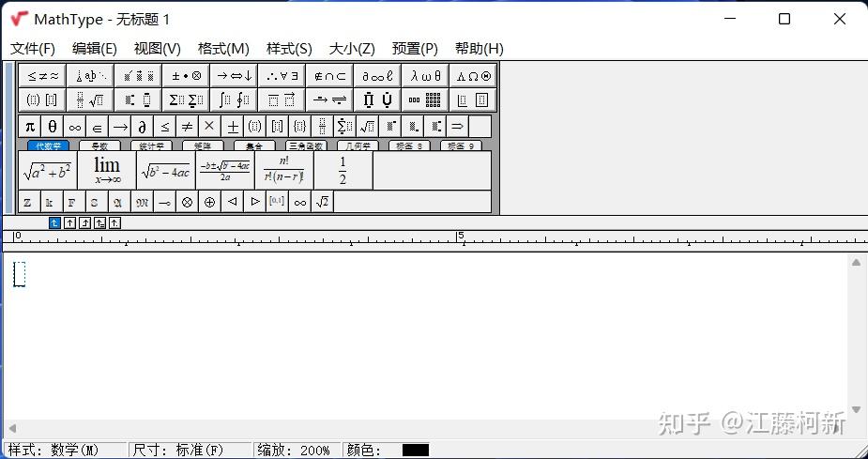The image size is (868, 459).
Task: Insert the ∈ element-of symbol
Action: click(98, 126)
